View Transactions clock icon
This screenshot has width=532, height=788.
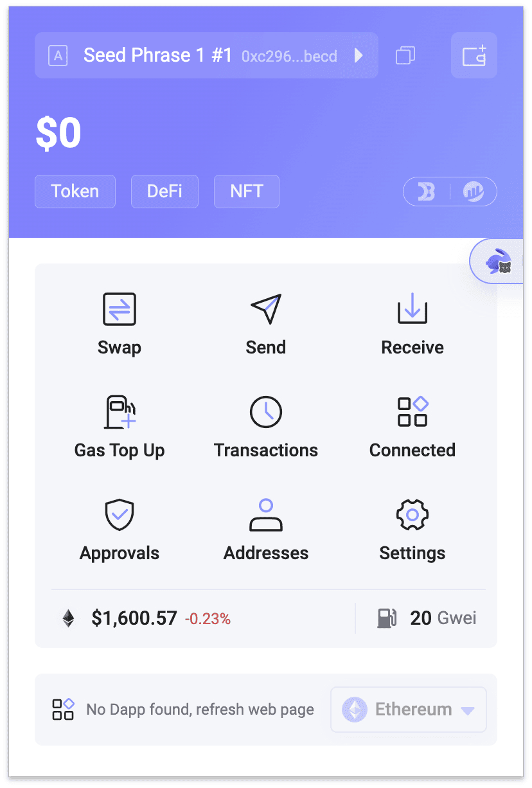[x=266, y=412]
